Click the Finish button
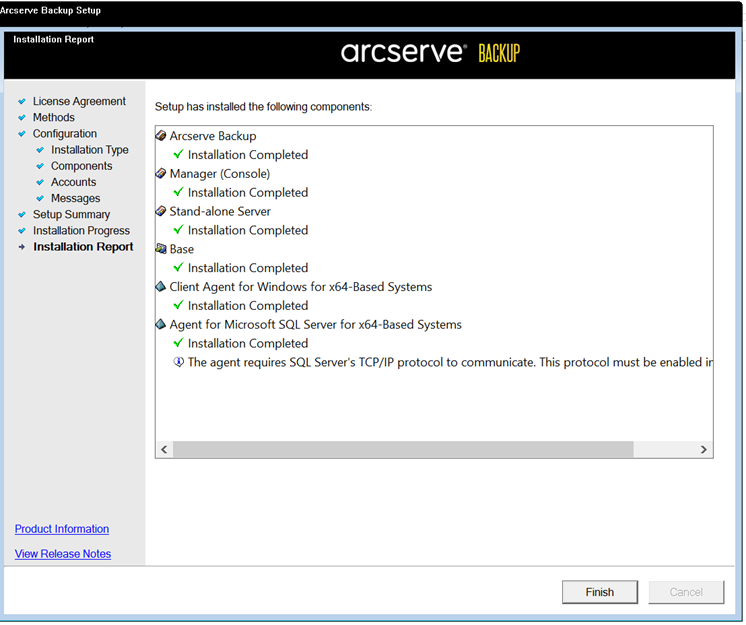Screen dimensions: 746x625 click(600, 592)
